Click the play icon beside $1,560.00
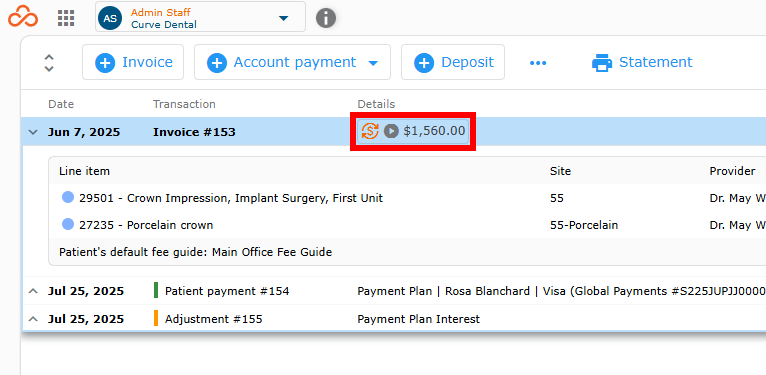The width and height of the screenshot is (766, 375). point(391,131)
